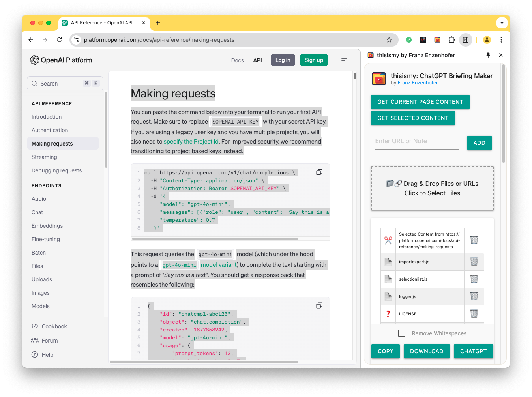Open the collapsed navigation menu icon
The width and height of the screenshot is (532, 397).
pyautogui.click(x=344, y=60)
